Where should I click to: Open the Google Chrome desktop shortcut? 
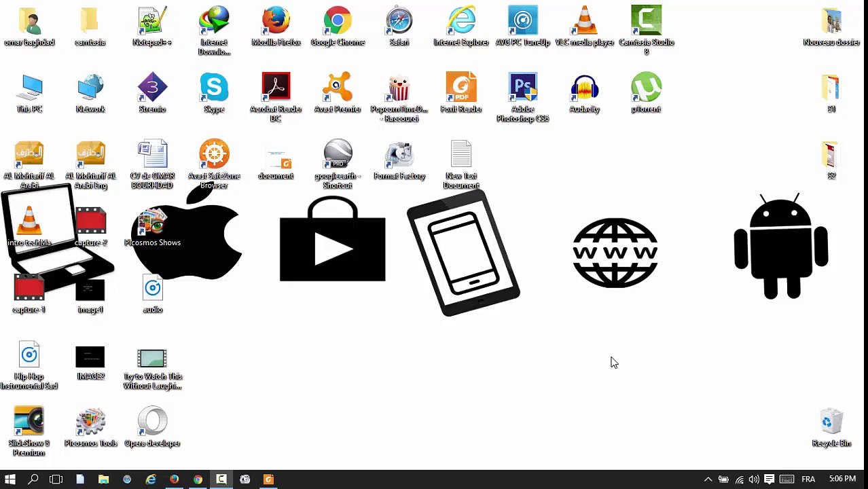(x=338, y=22)
